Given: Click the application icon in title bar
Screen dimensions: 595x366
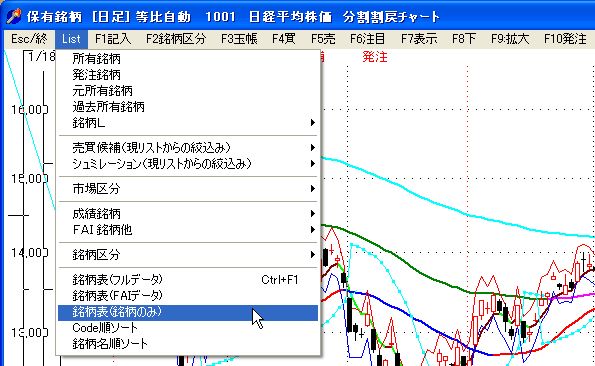Looking at the screenshot, I should (x=14, y=16).
